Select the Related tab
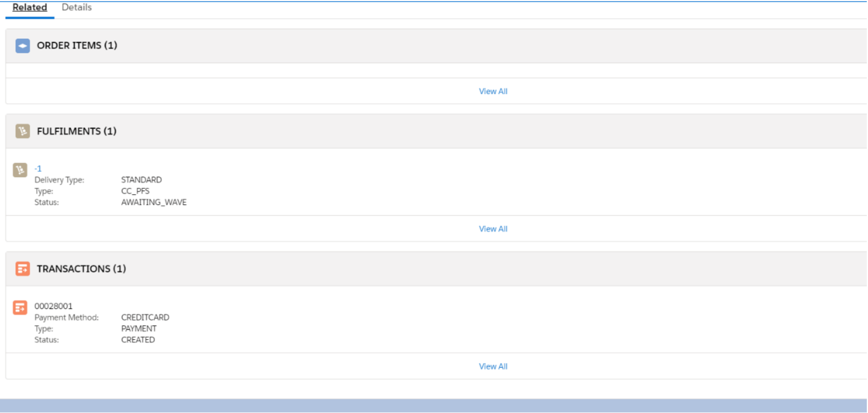868x413 pixels. pyautogui.click(x=29, y=7)
